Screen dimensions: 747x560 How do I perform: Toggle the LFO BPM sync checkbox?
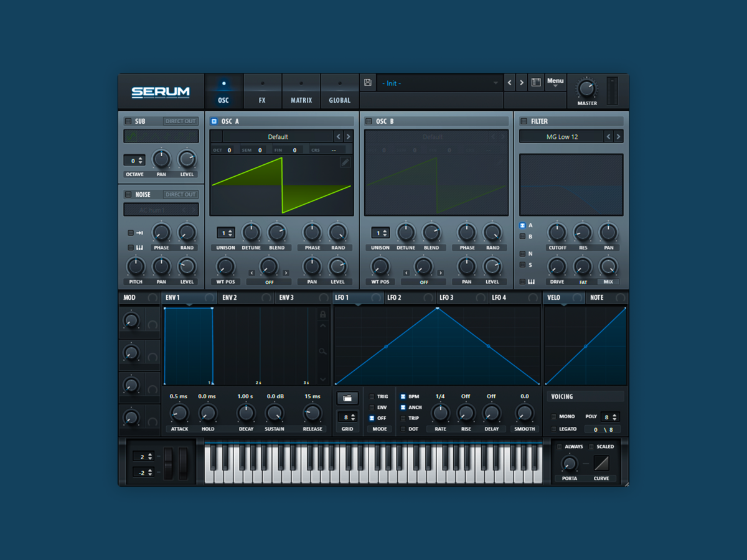[x=403, y=396]
